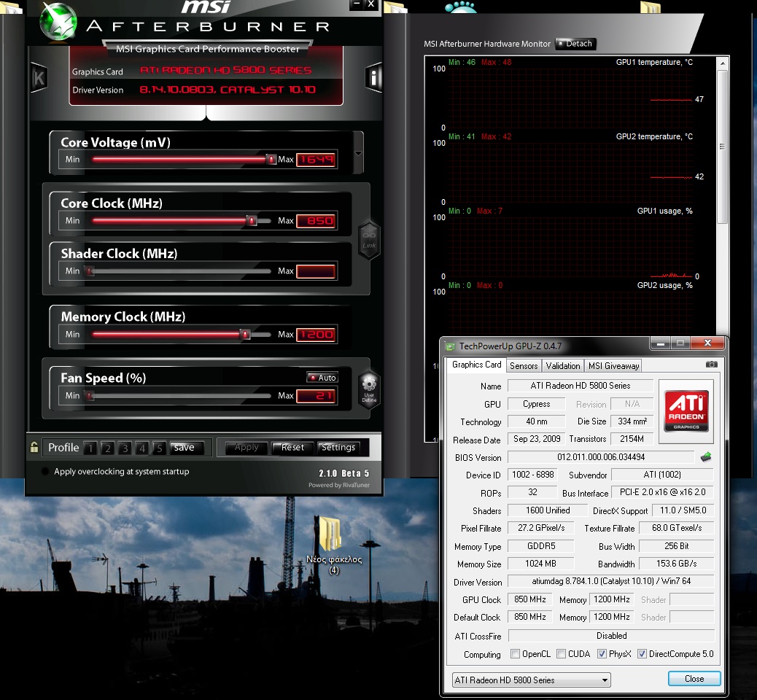Expand the Core Voltage panel arrow

pyautogui.click(x=358, y=153)
